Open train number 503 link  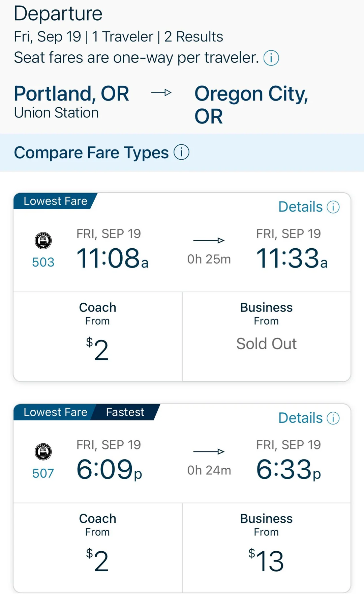pyautogui.click(x=43, y=263)
